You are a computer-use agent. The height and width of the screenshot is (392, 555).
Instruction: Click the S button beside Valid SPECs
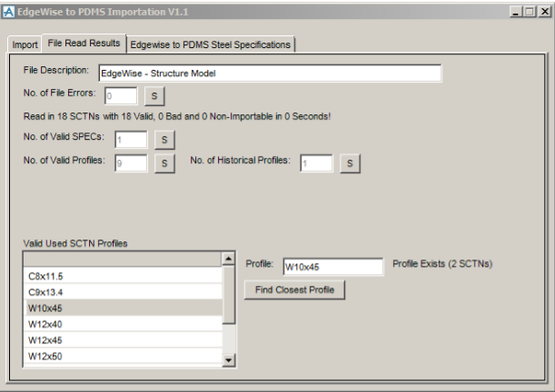point(164,140)
